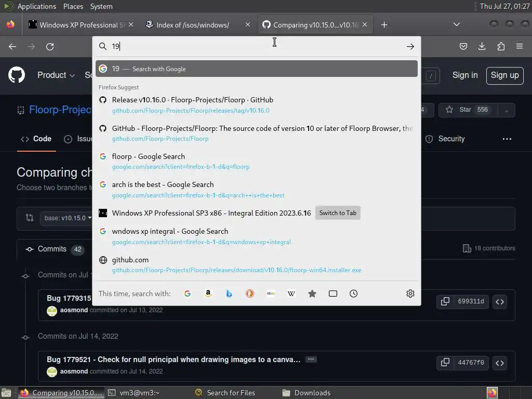Copy commit hash 44767f0
The width and height of the screenshot is (532, 399).
(x=445, y=363)
